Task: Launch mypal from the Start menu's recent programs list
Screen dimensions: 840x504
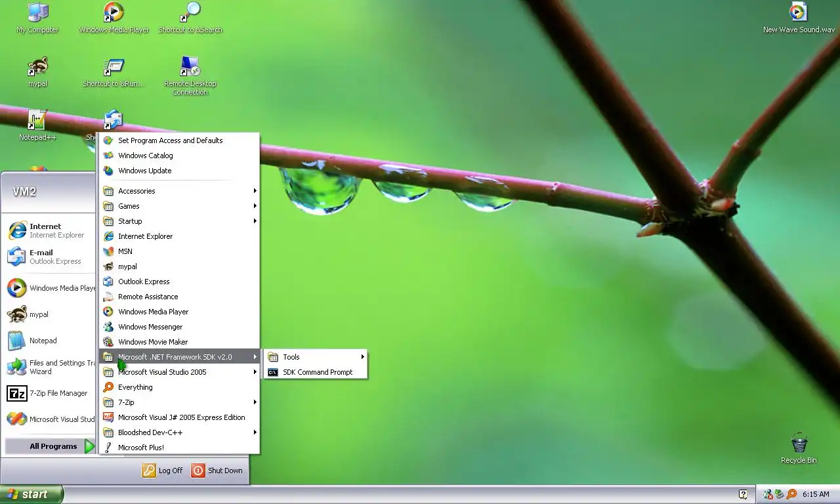Action: [50, 314]
